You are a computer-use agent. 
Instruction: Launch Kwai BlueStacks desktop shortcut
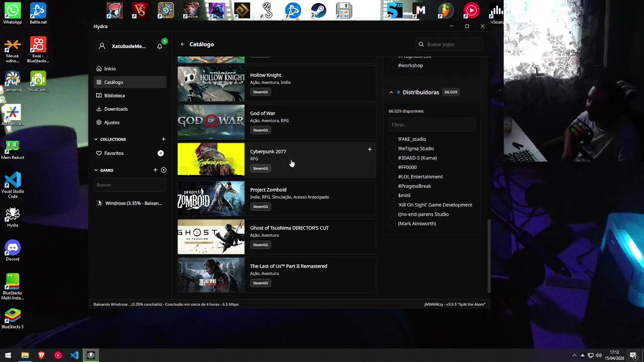pos(38,50)
